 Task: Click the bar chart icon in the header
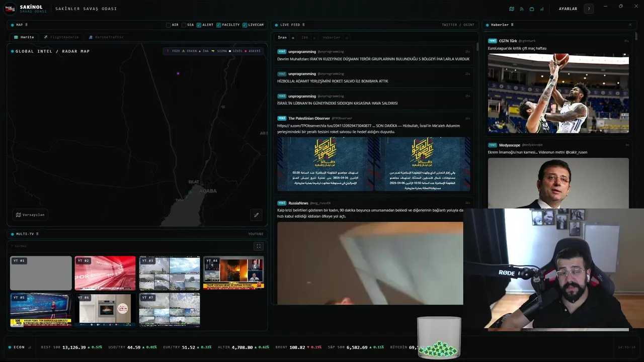[x=542, y=9]
